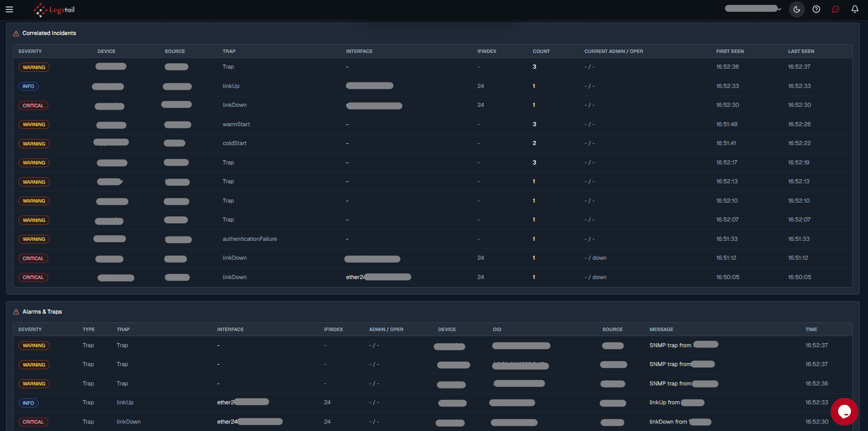The image size is (868, 431).
Task: Click the coldStart trap entry
Action: (235, 143)
